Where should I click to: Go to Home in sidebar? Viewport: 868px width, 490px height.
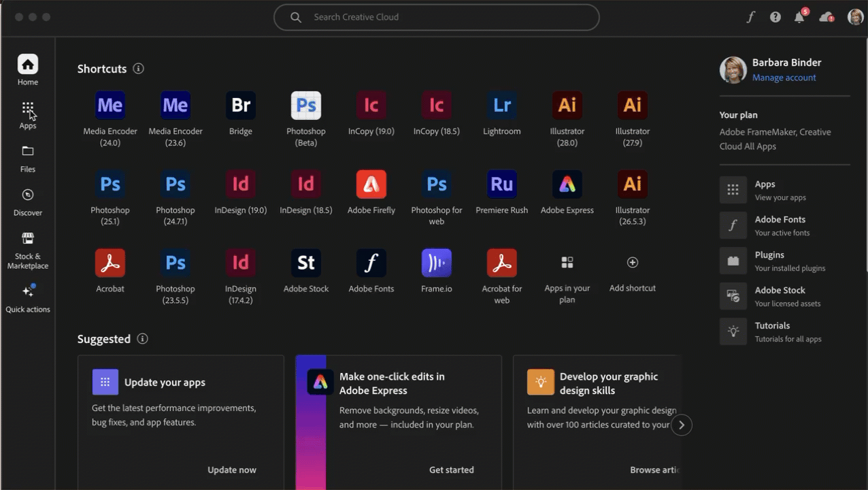click(x=28, y=70)
